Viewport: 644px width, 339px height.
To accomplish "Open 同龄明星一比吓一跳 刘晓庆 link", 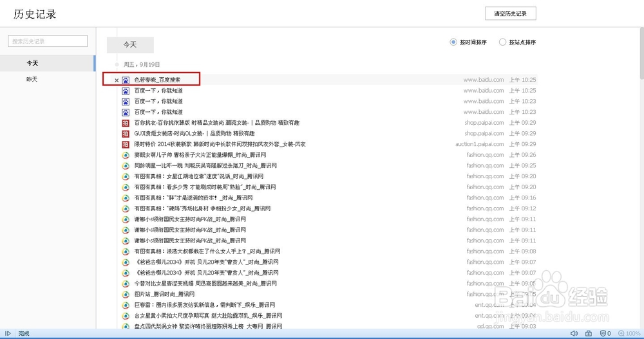I will 205,166.
